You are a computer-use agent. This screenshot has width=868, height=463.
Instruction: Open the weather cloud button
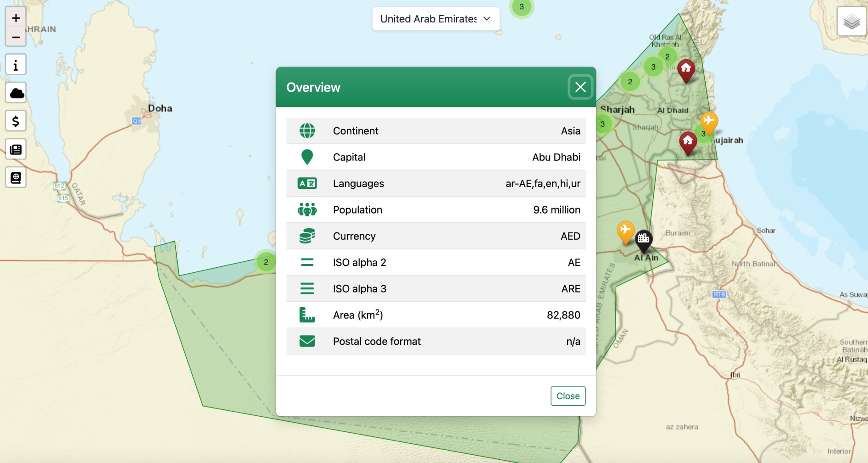pyautogui.click(x=16, y=93)
